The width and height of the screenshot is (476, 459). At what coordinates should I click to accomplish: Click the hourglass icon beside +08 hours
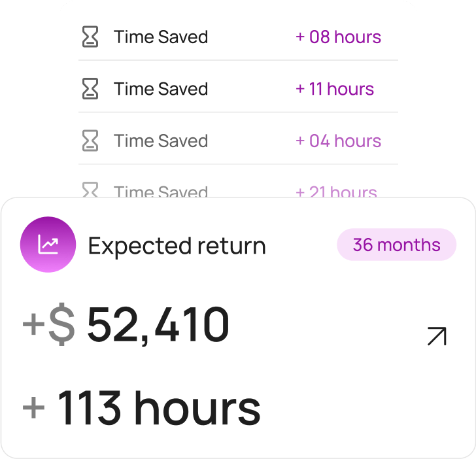[x=90, y=37]
